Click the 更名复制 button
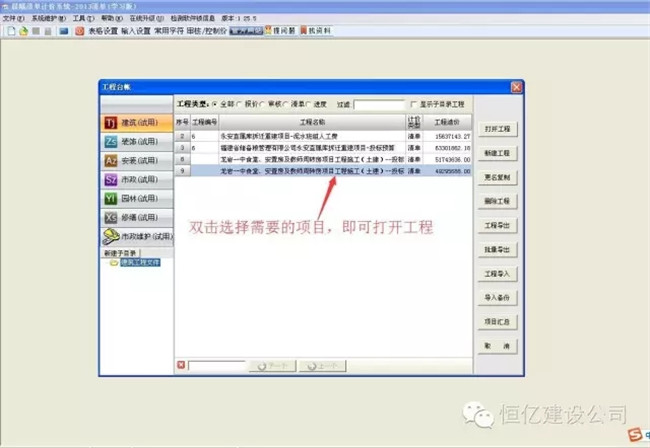The height and width of the screenshot is (448, 650). point(497,177)
